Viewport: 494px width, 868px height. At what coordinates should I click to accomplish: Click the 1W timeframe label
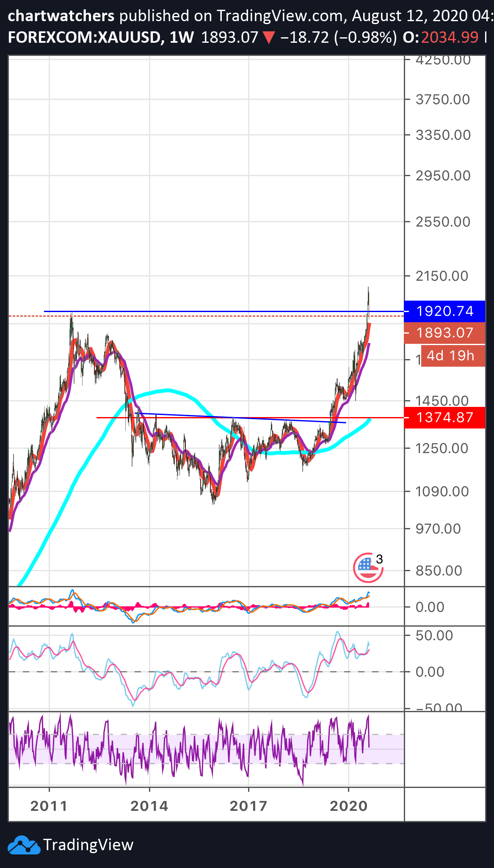coord(181,38)
